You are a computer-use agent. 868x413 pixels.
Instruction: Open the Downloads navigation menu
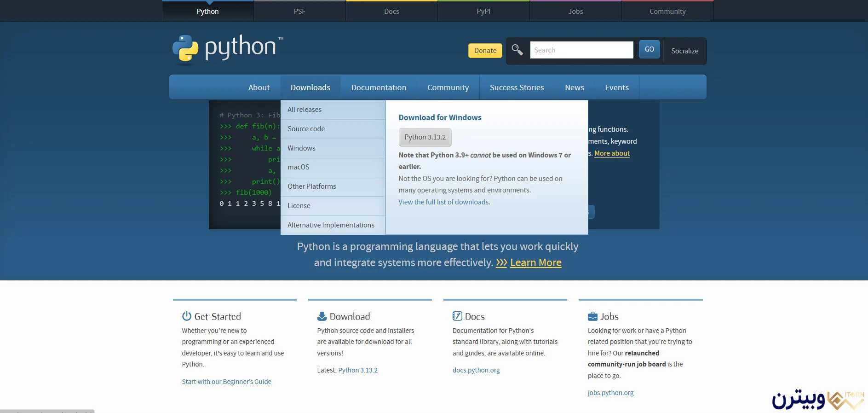point(310,87)
